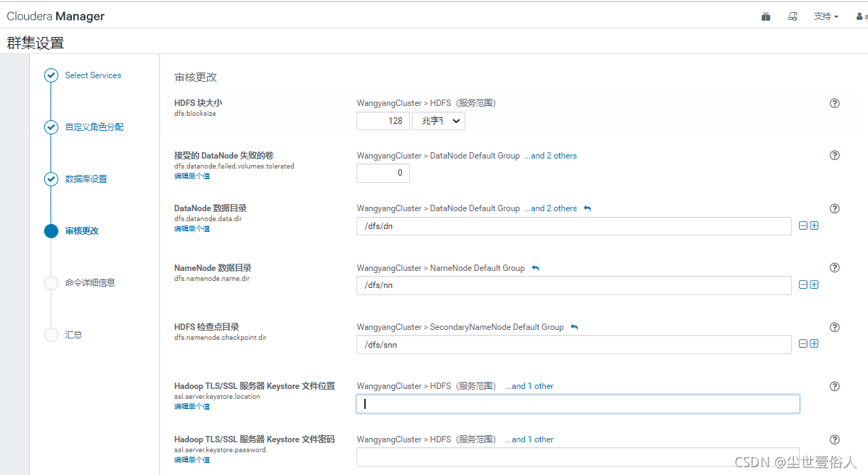
Task: Go to the 数据库设置 step
Action: point(86,179)
